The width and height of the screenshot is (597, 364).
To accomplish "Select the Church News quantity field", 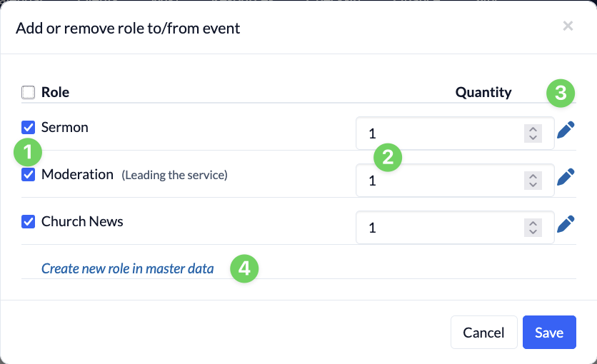I will point(455,228).
